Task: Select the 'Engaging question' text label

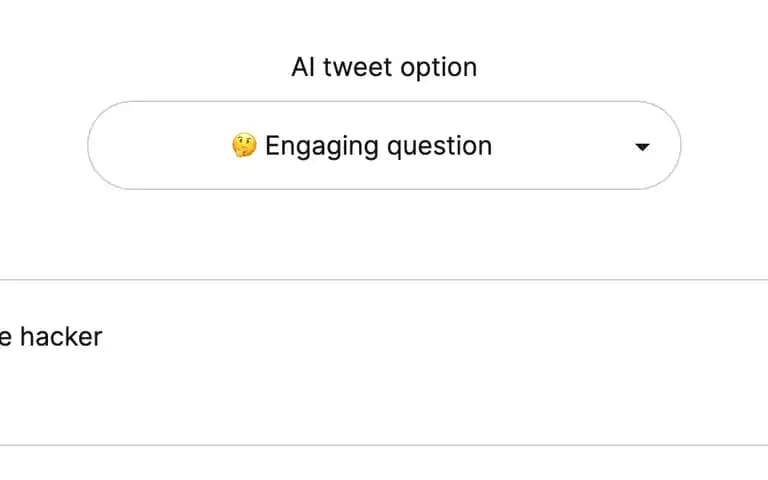Action: tap(378, 146)
